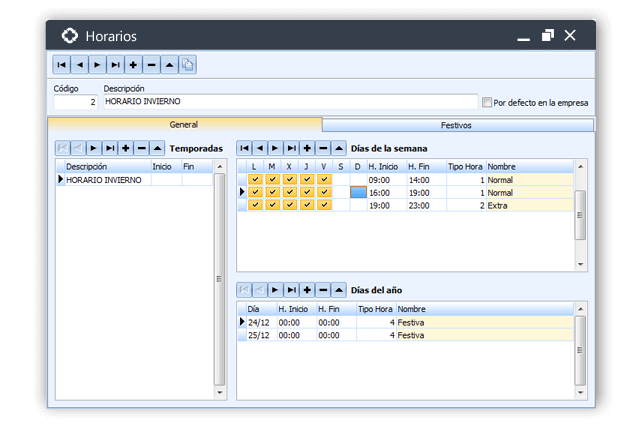Image resolution: width=639 pixels, height=429 pixels.
Task: Remove entry using minus in Días de la semana
Action: click(x=323, y=148)
